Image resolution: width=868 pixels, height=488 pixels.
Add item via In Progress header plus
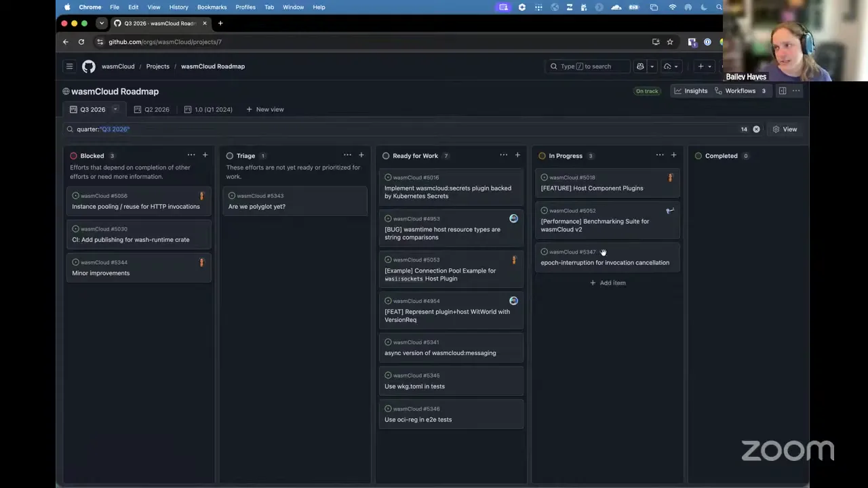click(x=673, y=155)
